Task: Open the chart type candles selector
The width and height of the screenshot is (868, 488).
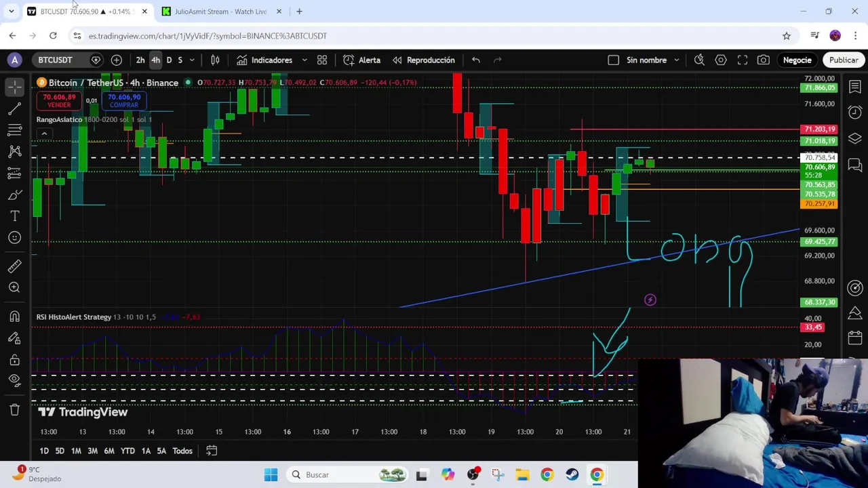Action: pos(215,60)
